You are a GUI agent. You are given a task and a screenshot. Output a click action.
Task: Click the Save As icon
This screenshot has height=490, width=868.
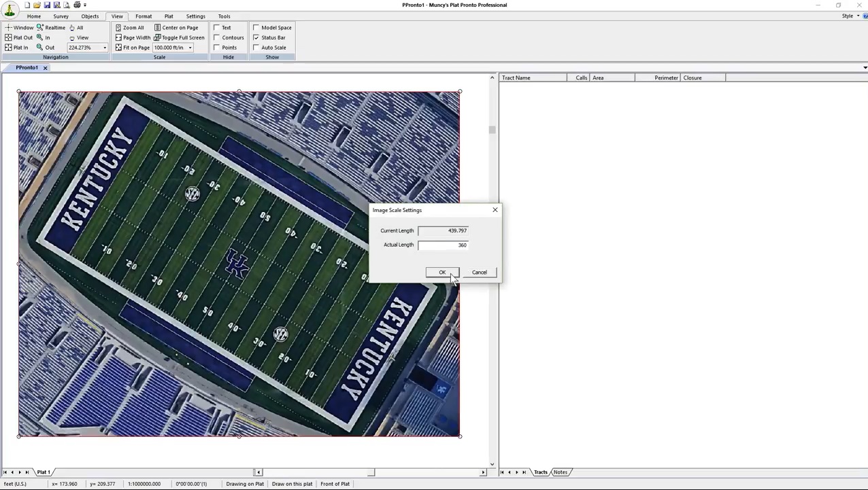(56, 5)
